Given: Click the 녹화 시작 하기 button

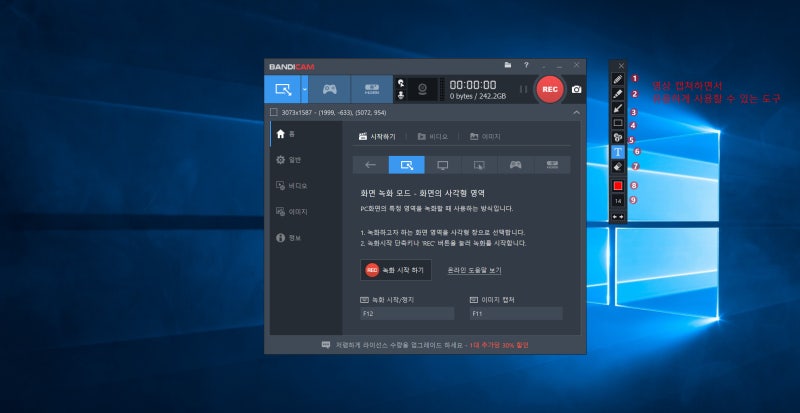Looking at the screenshot, I should [396, 270].
